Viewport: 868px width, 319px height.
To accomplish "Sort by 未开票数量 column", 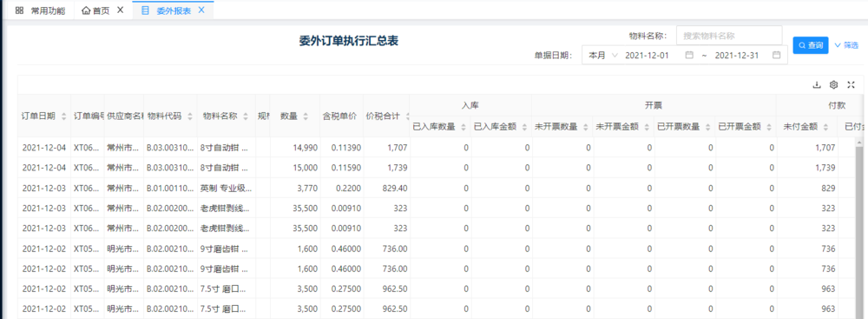I will point(585,127).
